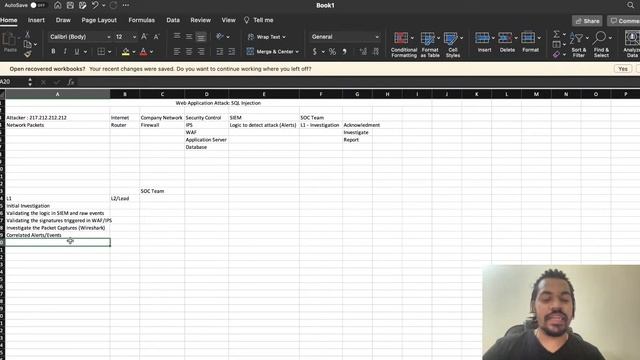The width and height of the screenshot is (640, 360).
Task: Click the fx insert function button
Action: coord(71,82)
